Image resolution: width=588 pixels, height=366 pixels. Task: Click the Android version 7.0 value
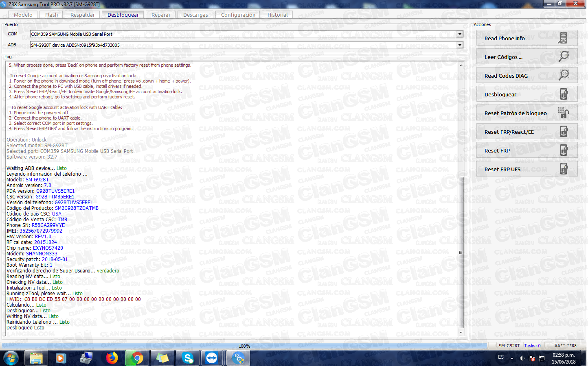point(48,185)
